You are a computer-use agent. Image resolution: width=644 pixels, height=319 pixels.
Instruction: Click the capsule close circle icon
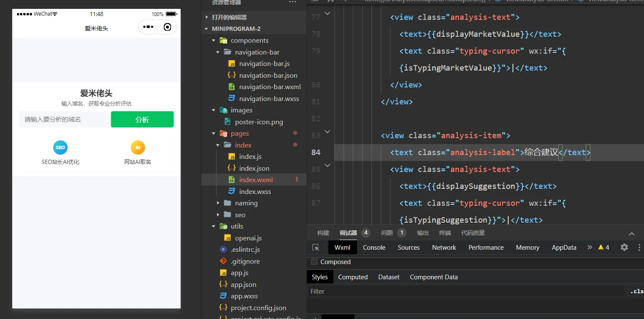pyautogui.click(x=168, y=27)
